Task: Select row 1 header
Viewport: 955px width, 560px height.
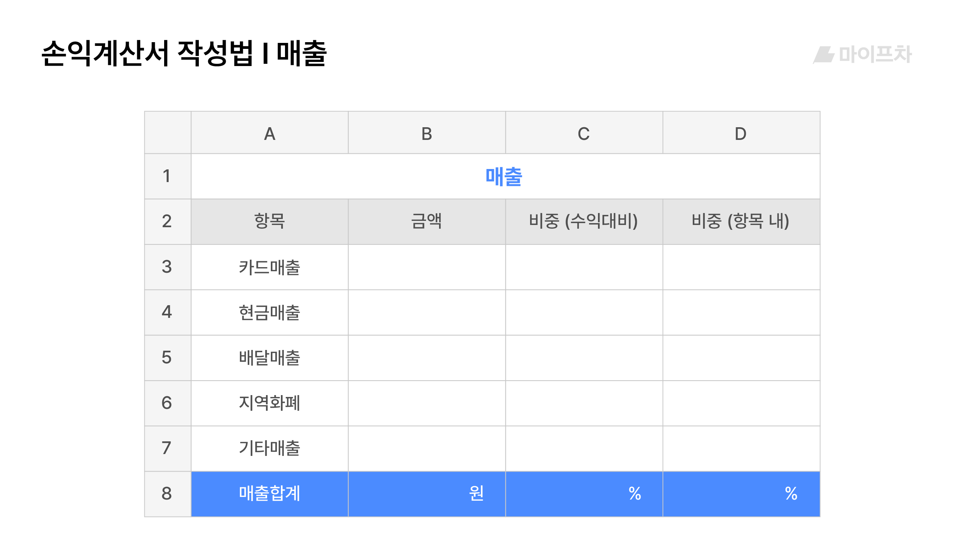Action: pyautogui.click(x=167, y=176)
